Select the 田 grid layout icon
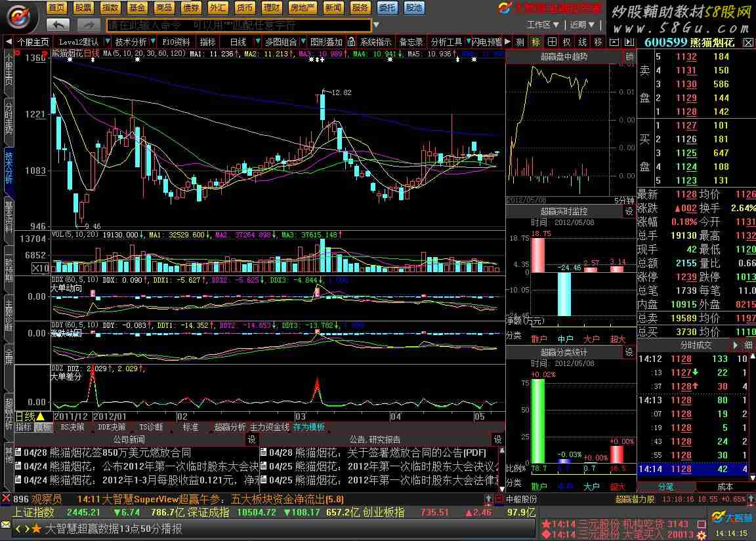Image resolution: width=756 pixels, height=541 pixels. (x=551, y=42)
